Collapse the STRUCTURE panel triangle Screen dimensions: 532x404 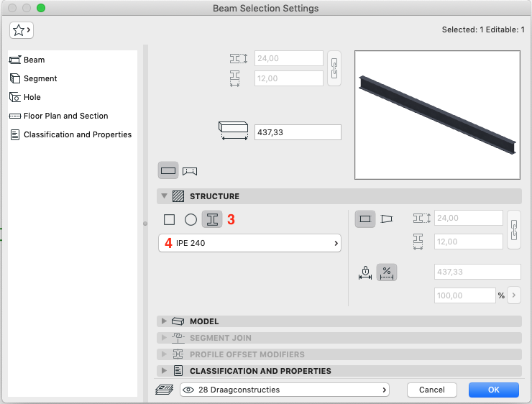coord(164,196)
